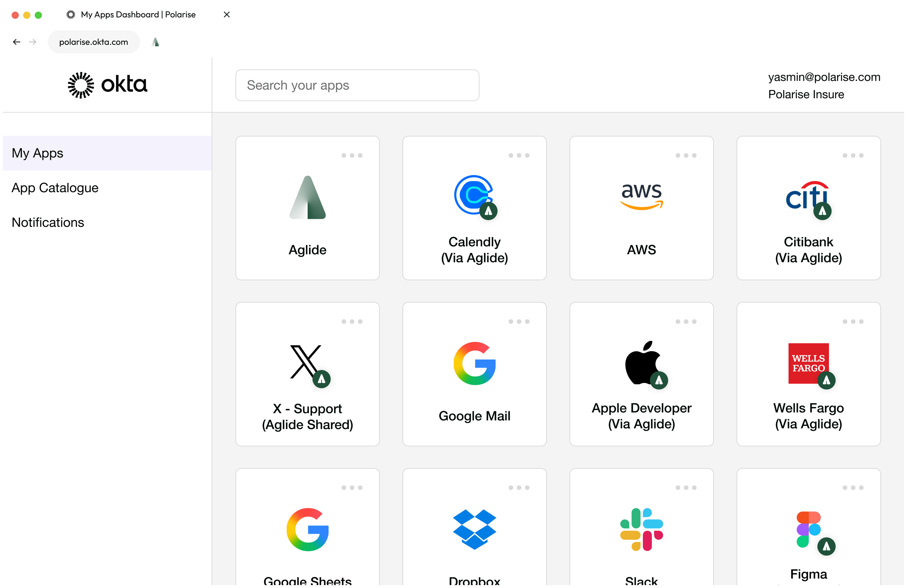Open the Dropbox logo
Viewport: 907px width, 588px height.
point(475,529)
